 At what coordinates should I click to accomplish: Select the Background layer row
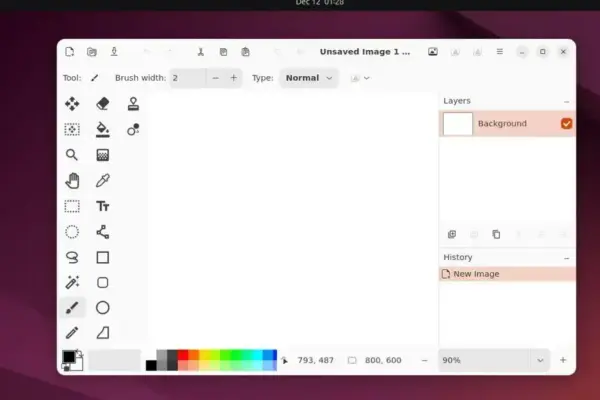tap(507, 124)
